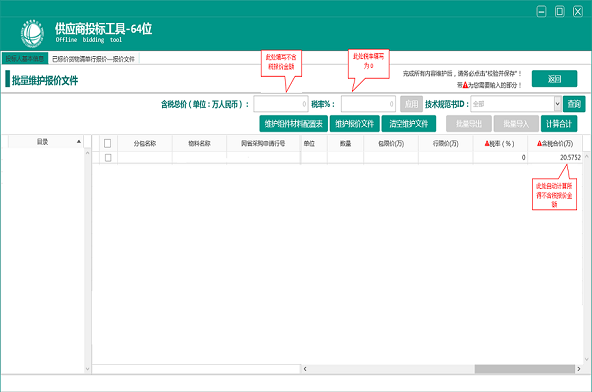This screenshot has width=592, height=392.
Task: Click the table vertical scroll down arrow
Action: (x=587, y=360)
